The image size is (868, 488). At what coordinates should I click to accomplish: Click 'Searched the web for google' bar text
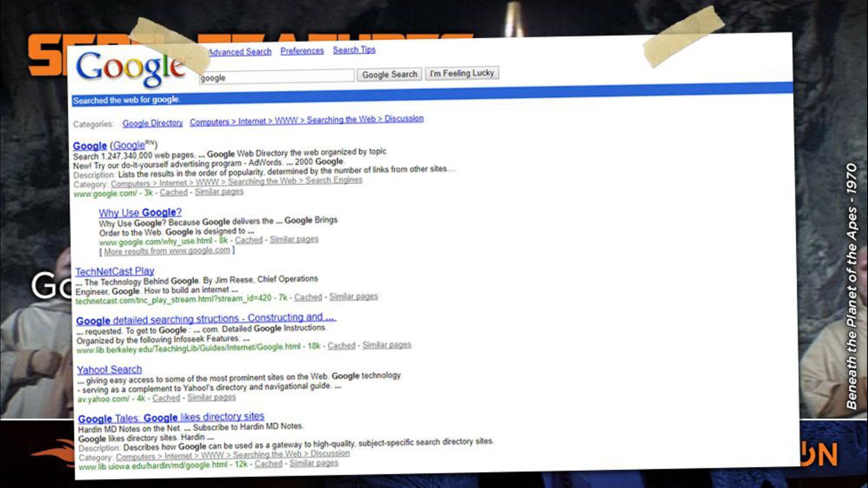point(127,100)
